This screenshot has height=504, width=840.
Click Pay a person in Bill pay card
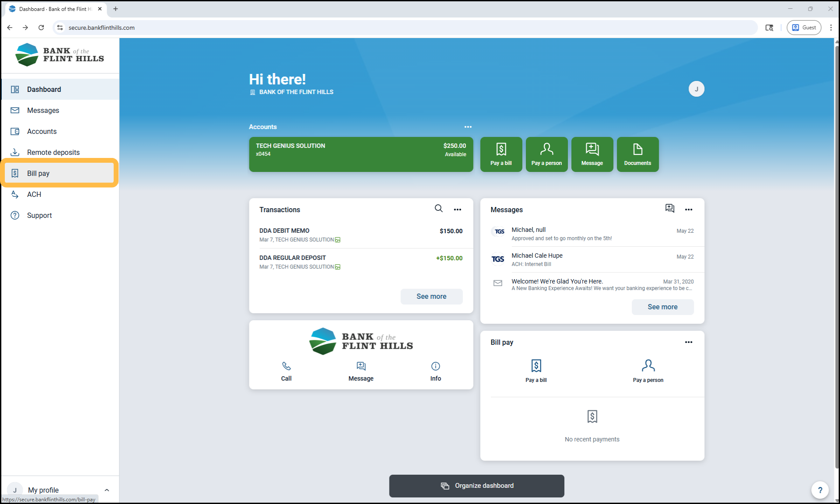pyautogui.click(x=648, y=370)
